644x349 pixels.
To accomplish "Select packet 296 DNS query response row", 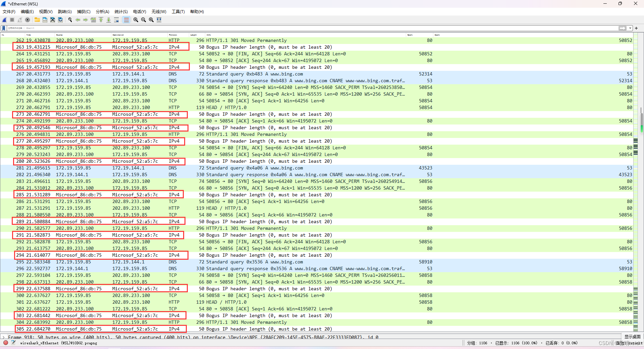I will (316, 268).
